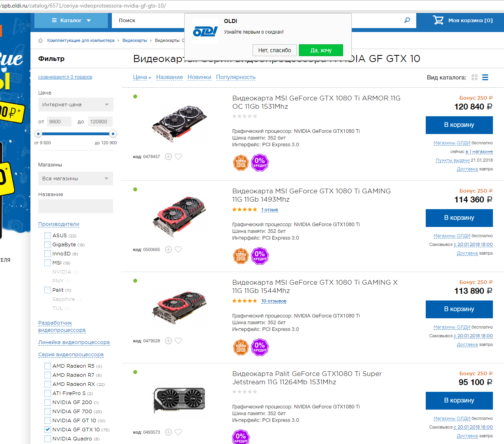Open Palit Super Jetstream product thumbnail
The image size is (504, 444).
pyautogui.click(x=179, y=401)
